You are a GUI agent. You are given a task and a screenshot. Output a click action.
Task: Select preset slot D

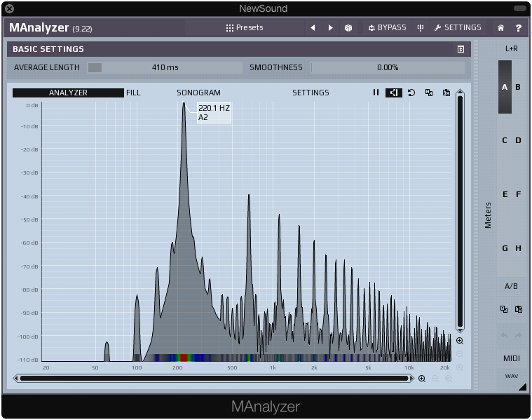tap(518, 140)
